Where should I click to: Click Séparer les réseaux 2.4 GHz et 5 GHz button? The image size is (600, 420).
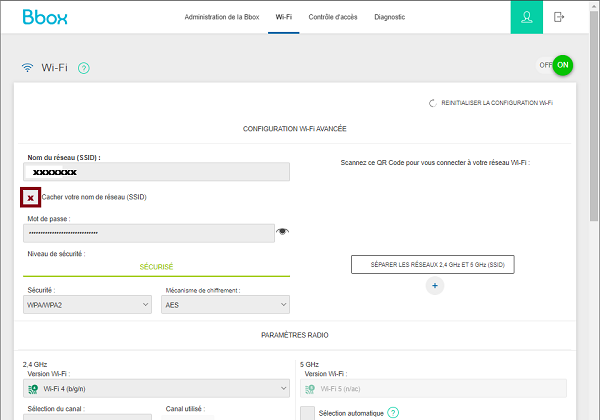point(433,264)
